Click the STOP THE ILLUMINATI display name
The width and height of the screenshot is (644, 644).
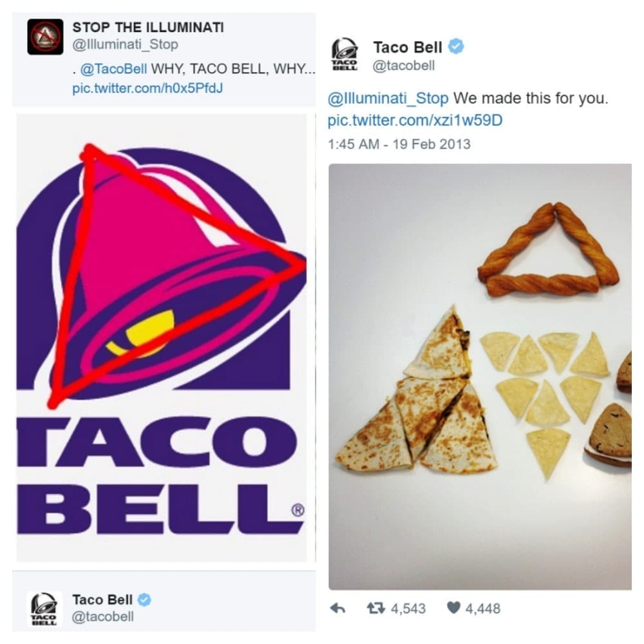(x=148, y=27)
